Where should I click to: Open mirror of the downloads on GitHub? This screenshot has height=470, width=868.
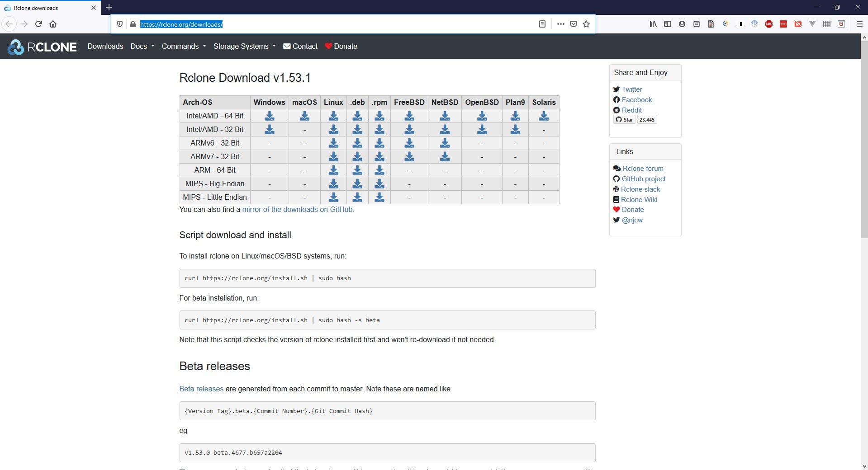point(298,209)
